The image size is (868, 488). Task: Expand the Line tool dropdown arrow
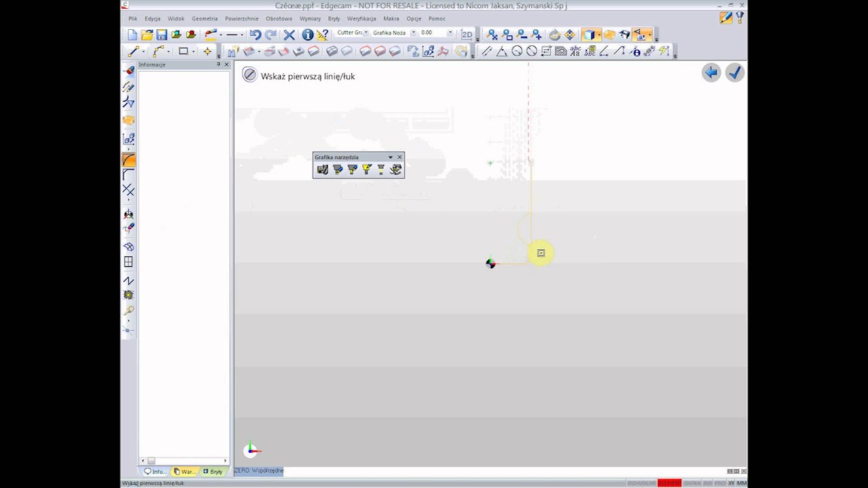coord(144,52)
